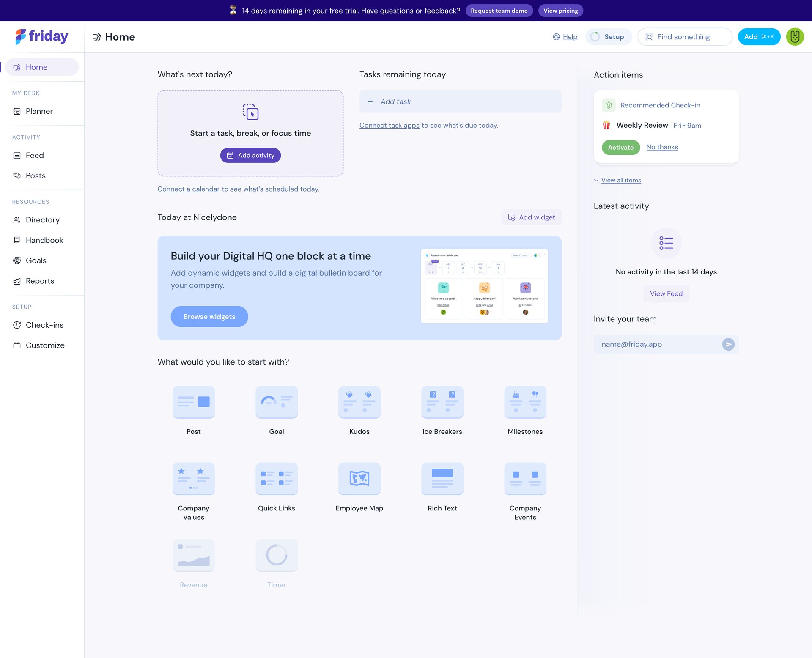This screenshot has height=658, width=812.
Task: Select the Employee Map widget
Action: pos(359,479)
